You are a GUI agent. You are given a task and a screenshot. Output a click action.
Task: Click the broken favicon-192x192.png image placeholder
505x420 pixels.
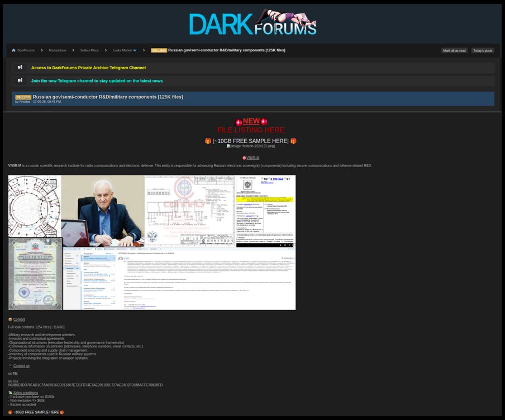(x=251, y=146)
